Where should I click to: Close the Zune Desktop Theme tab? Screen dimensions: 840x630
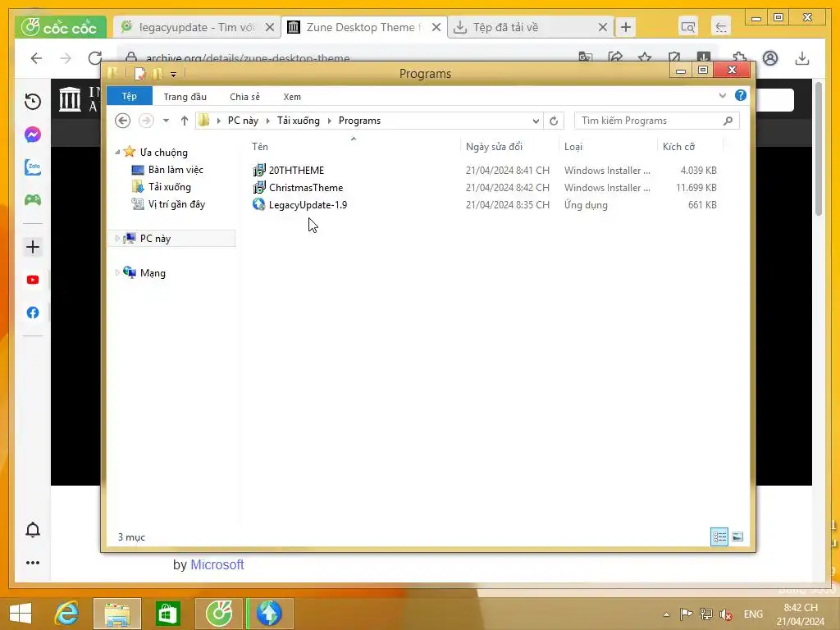click(436, 27)
